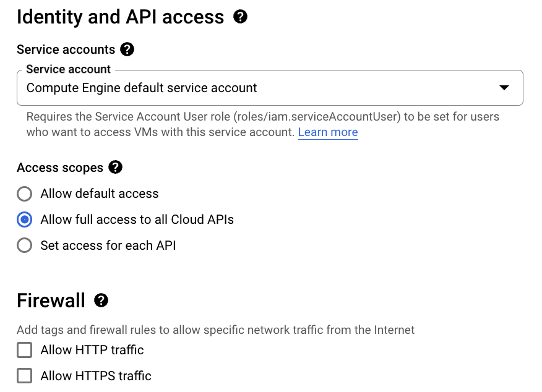Click the Access scopes subheading text
Viewport: 542px width, 392px height.
pos(60,168)
